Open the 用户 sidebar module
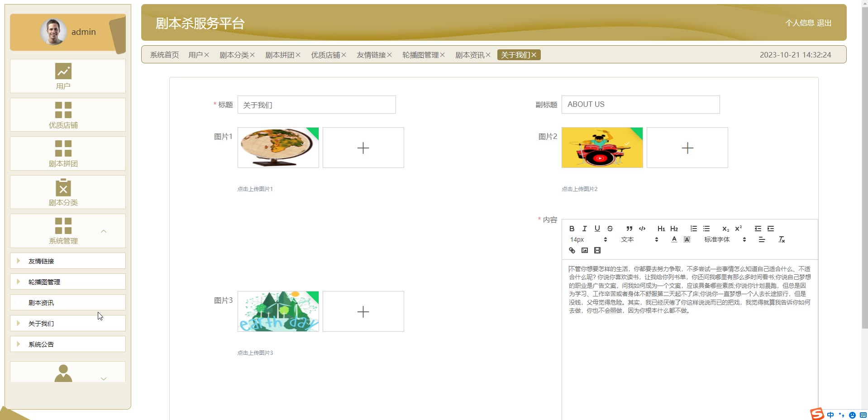The height and width of the screenshot is (420, 868). click(x=68, y=76)
